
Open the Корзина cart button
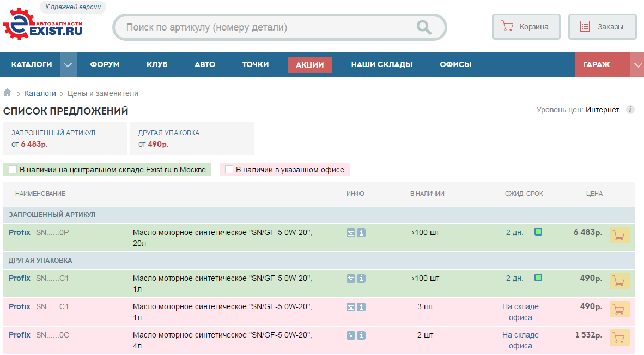point(526,27)
